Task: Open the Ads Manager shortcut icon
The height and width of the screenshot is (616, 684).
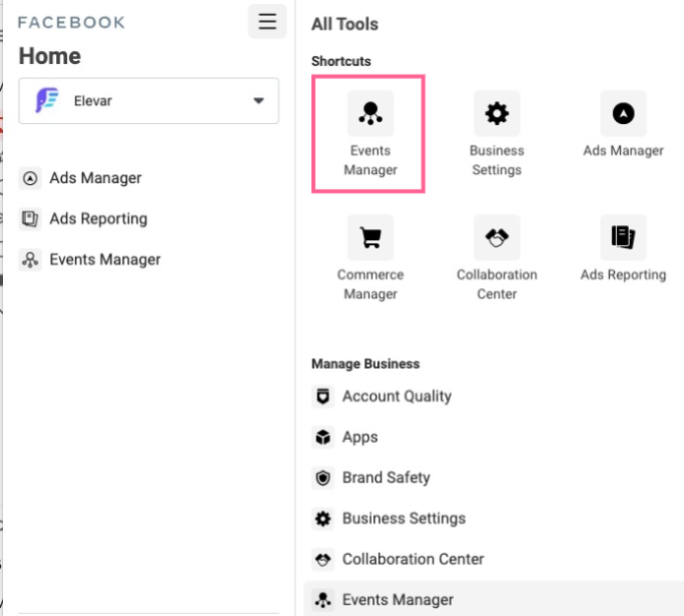Action: 623,113
